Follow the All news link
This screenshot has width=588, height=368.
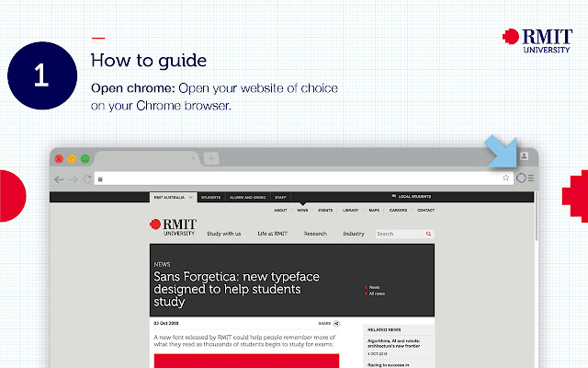pos(375,293)
